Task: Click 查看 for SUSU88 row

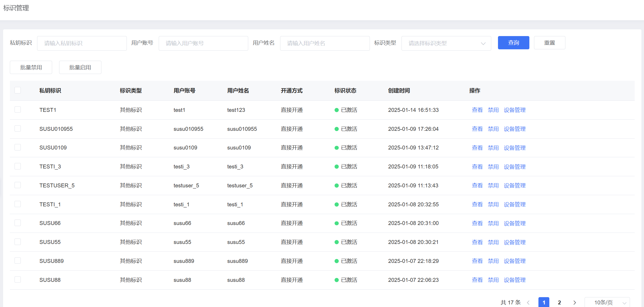Action: click(x=477, y=280)
